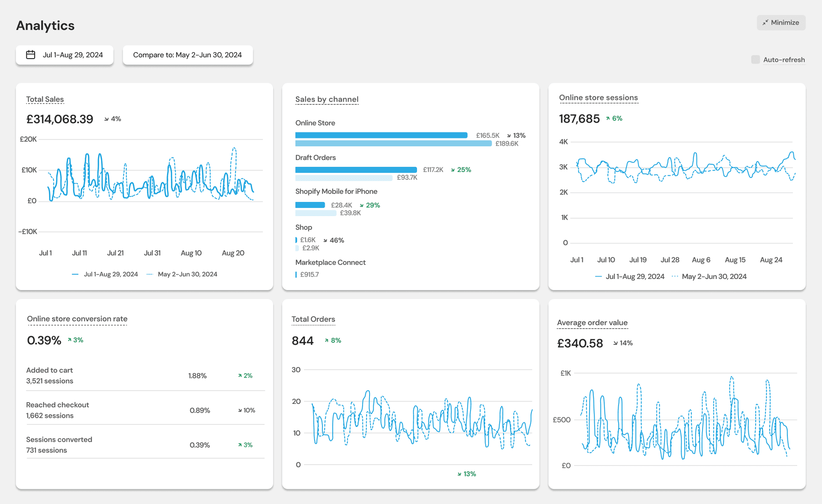The height and width of the screenshot is (504, 822).
Task: Click the Sessions converted 3% increase indicator
Action: [x=245, y=445]
